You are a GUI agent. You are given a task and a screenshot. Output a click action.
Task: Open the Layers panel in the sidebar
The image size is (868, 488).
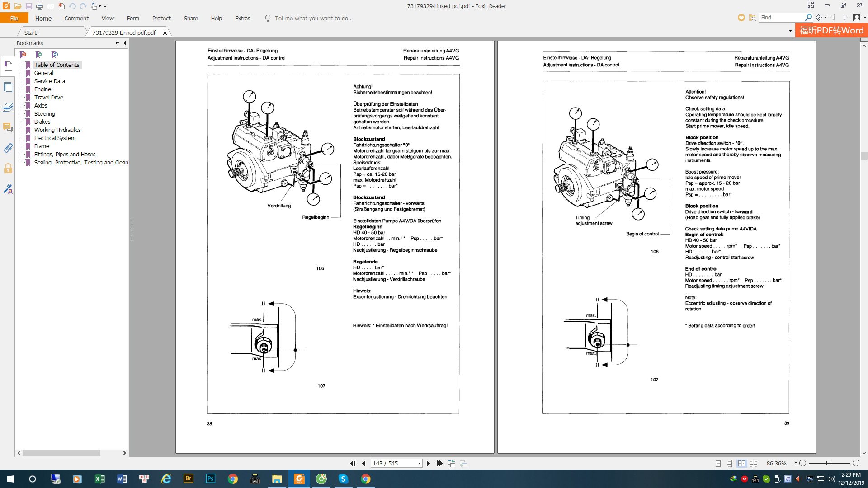coord(8,108)
